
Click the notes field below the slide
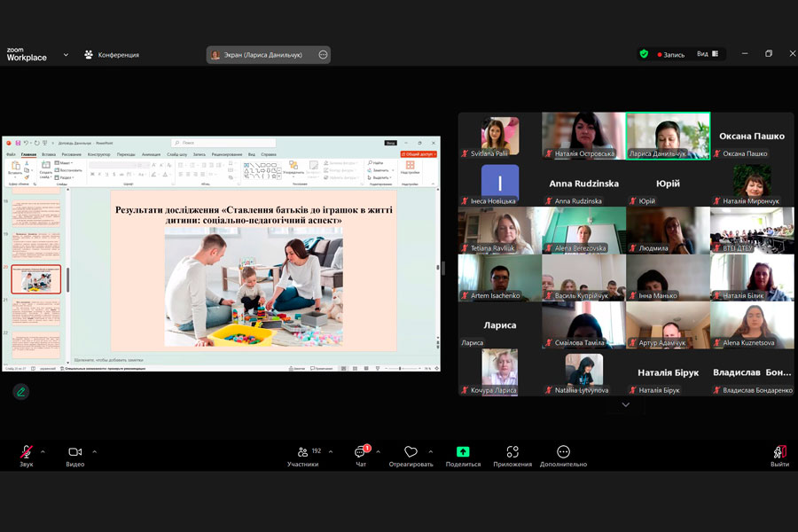pos(254,360)
